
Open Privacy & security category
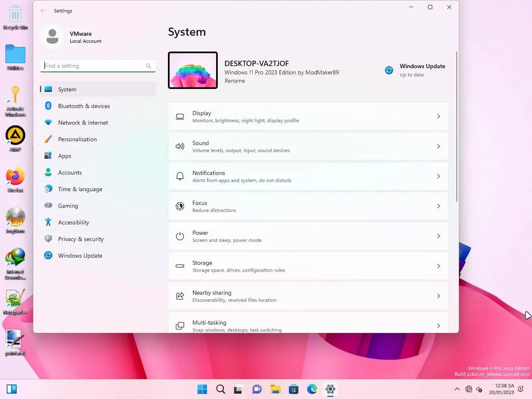tap(98, 239)
